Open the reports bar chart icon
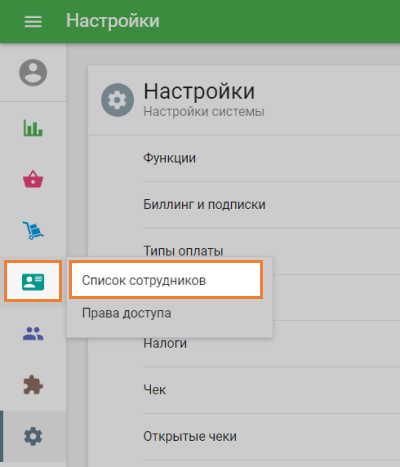 [33, 128]
